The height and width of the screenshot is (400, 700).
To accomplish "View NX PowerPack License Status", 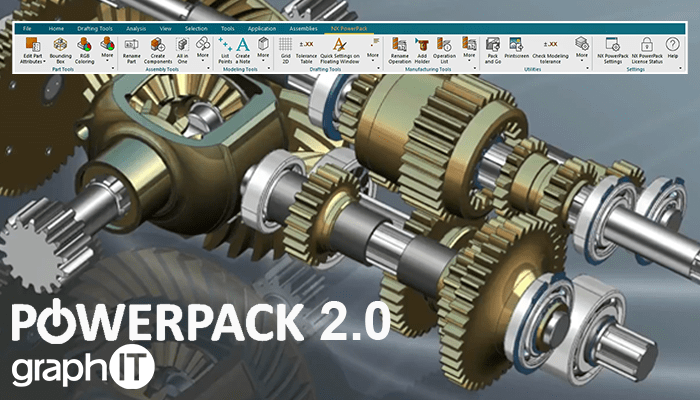I will 647,50.
